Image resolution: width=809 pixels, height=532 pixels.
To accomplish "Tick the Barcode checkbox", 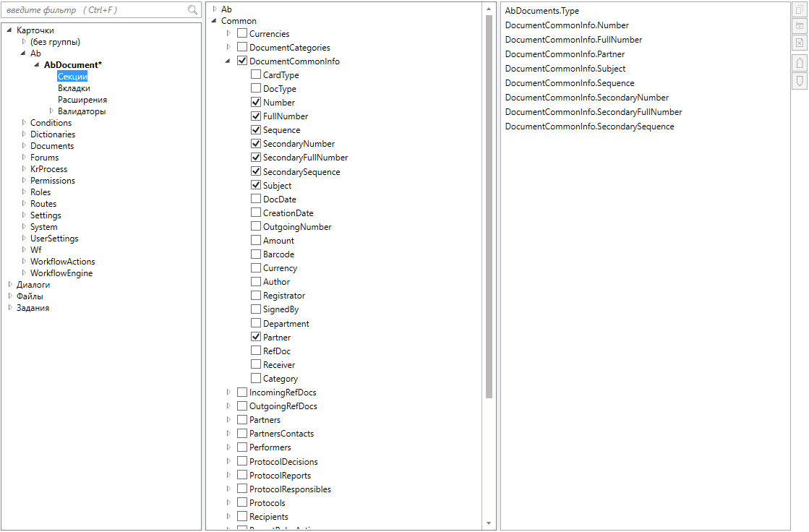I will point(256,254).
